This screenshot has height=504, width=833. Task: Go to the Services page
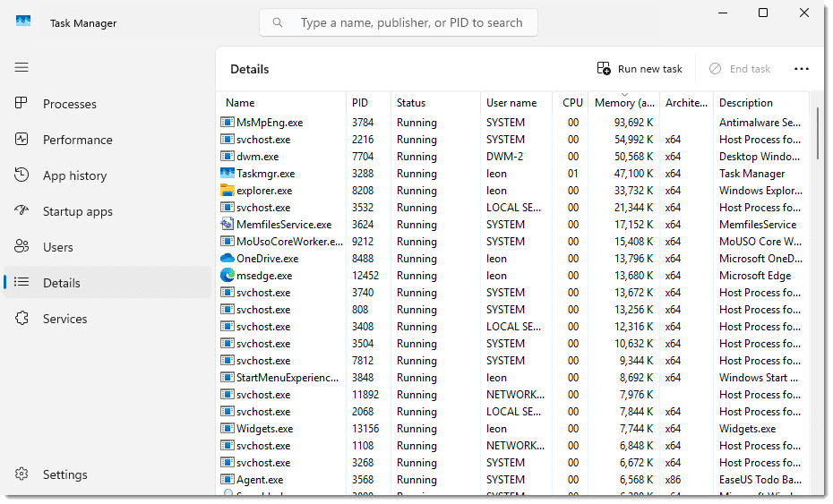tap(64, 319)
